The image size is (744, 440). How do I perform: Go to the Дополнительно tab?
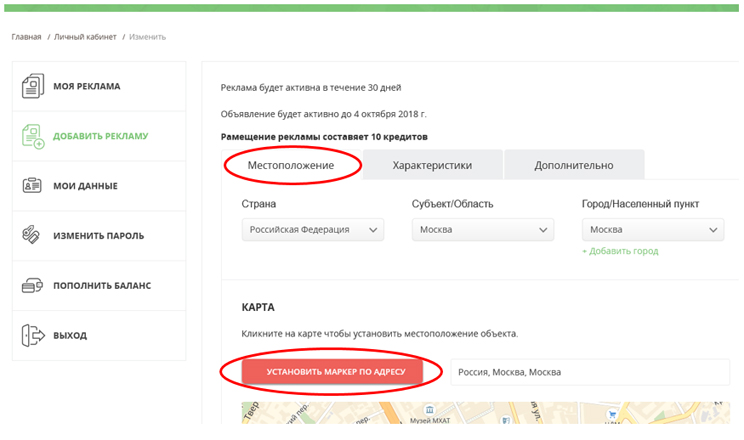click(x=573, y=165)
